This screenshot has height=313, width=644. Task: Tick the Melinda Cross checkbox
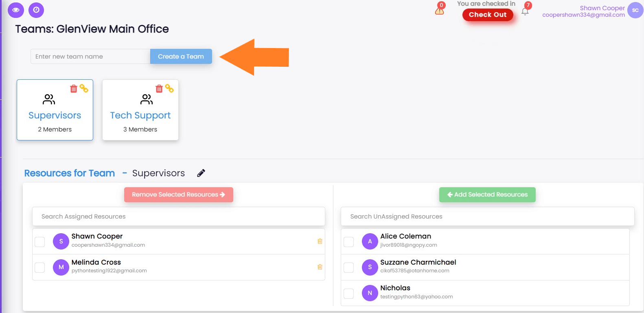[x=40, y=267]
